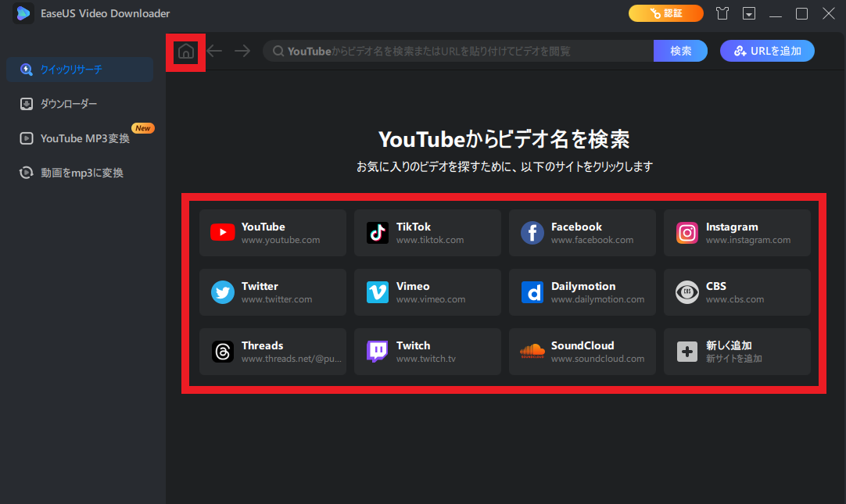Click the TikTok logo icon
Viewport: 846px width, 504px height.
coord(378,233)
